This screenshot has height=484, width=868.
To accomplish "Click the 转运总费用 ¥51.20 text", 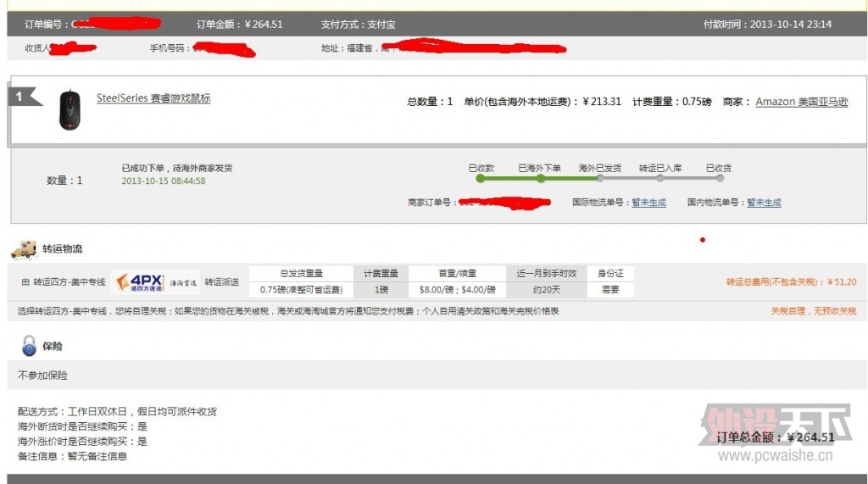I will (x=791, y=282).
